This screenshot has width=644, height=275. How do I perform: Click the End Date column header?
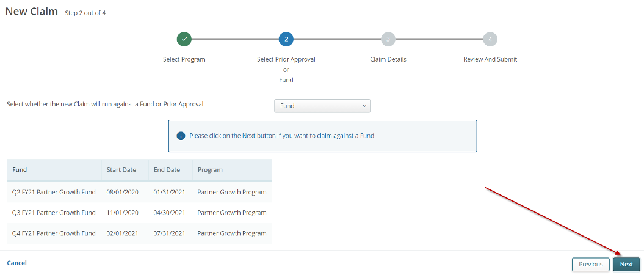(167, 170)
